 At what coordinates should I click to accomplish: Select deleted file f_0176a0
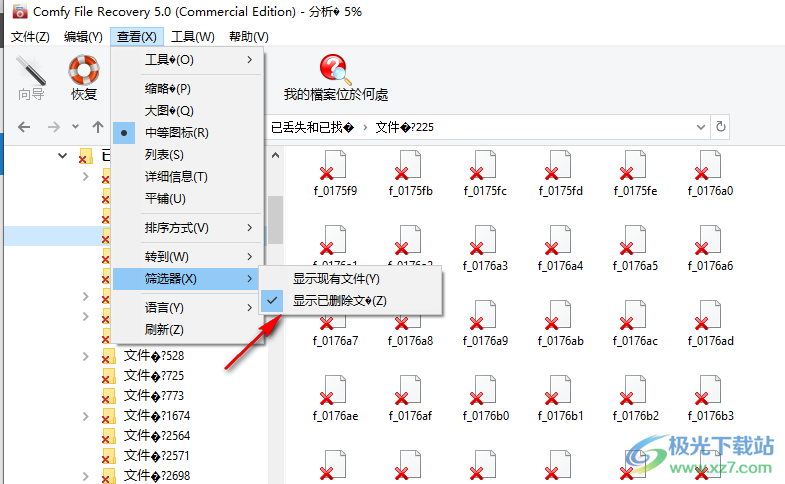(710, 173)
